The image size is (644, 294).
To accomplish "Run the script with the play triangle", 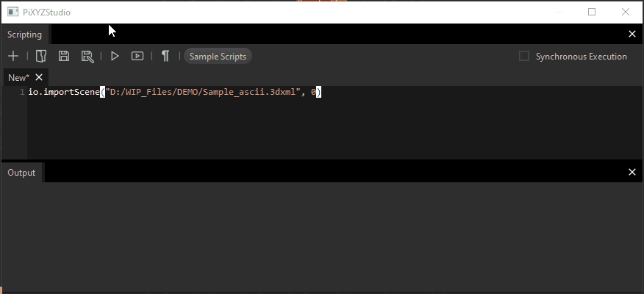I will (115, 56).
